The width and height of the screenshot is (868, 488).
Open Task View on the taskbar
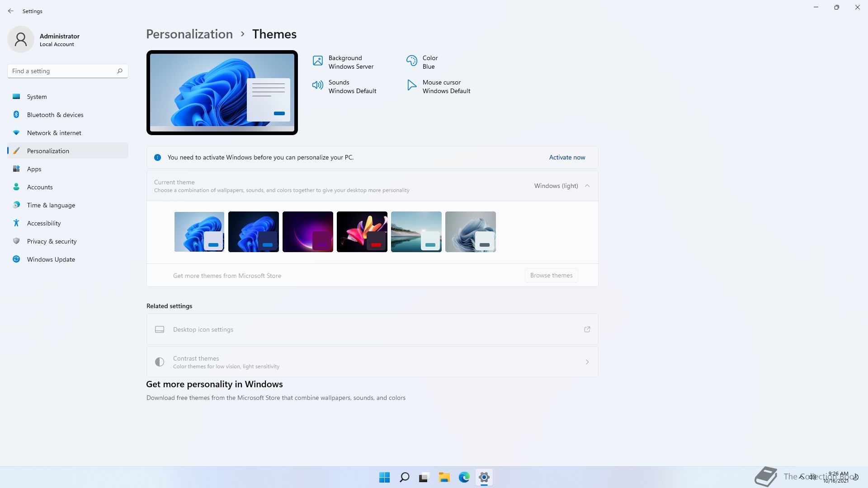pyautogui.click(x=424, y=477)
